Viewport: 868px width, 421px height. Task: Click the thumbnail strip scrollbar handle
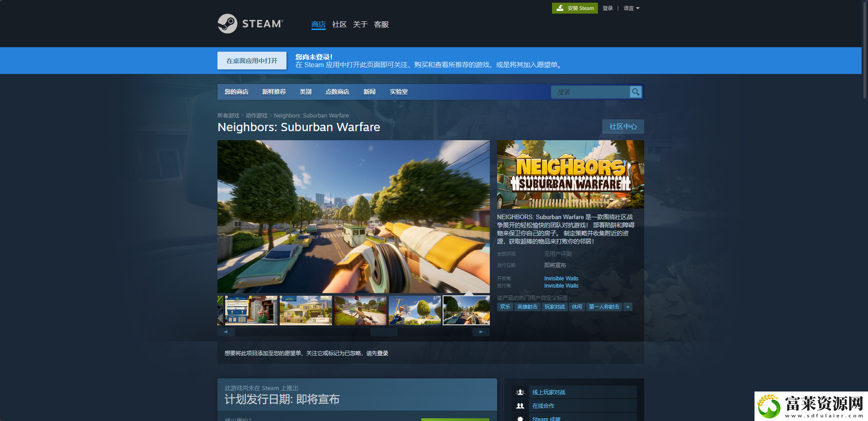pyautogui.click(x=384, y=332)
